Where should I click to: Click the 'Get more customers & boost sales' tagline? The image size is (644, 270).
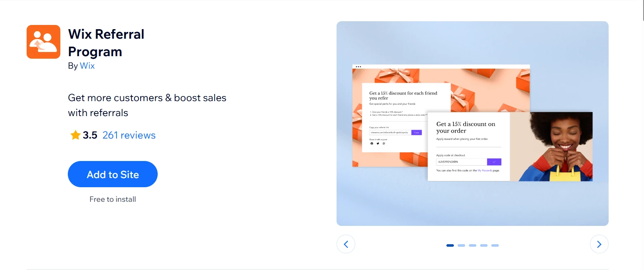click(147, 105)
